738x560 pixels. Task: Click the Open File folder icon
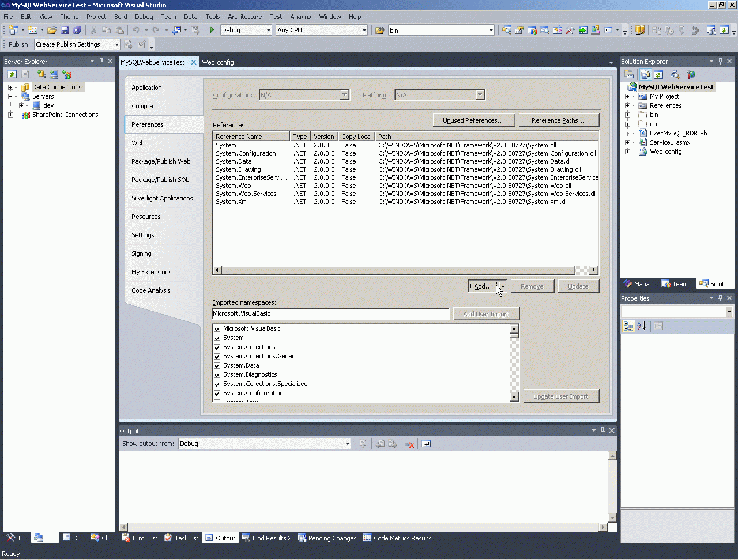click(x=52, y=30)
